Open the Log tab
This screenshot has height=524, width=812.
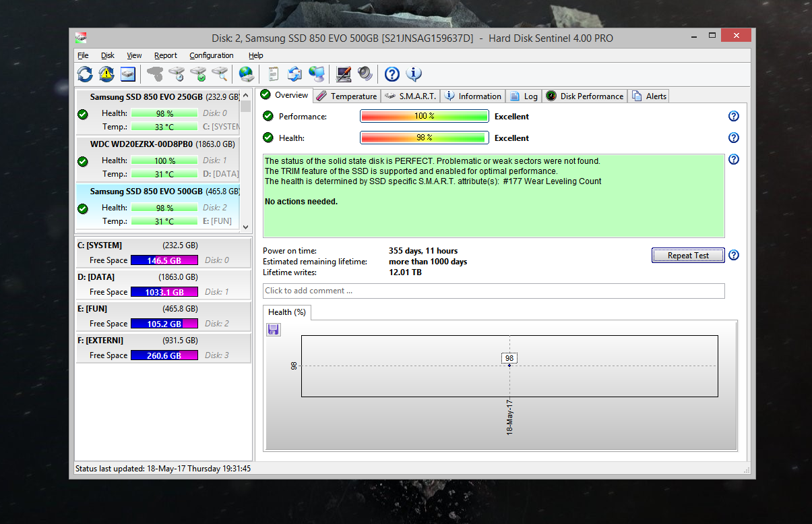524,96
